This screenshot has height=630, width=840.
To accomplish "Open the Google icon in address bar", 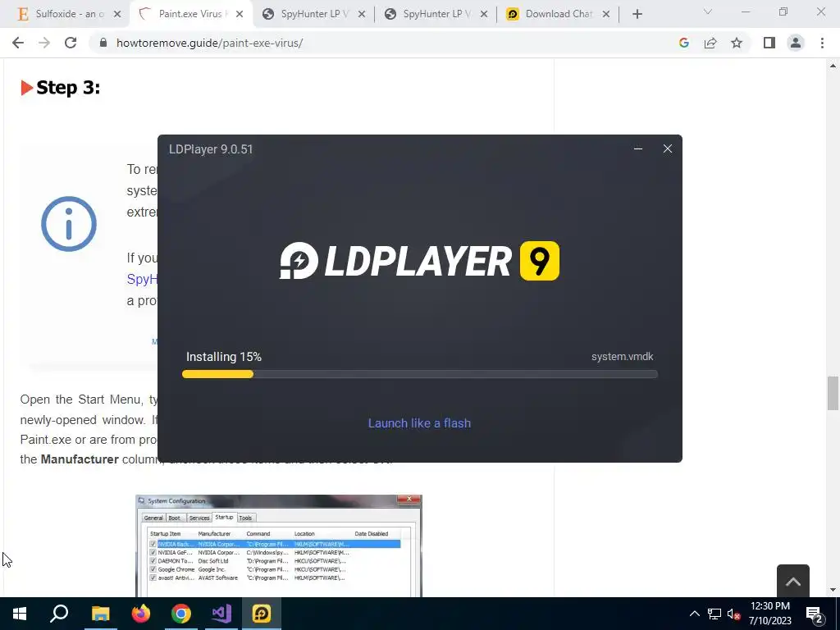I will [683, 43].
